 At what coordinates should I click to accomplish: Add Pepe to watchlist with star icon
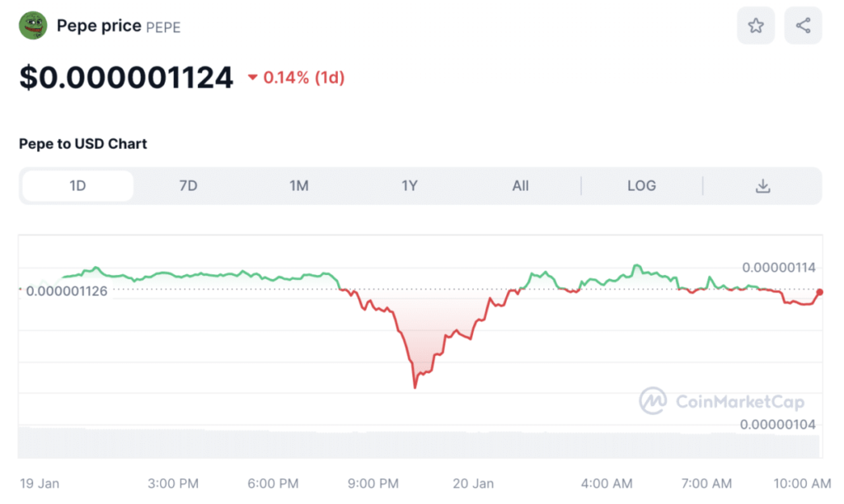coord(756,26)
